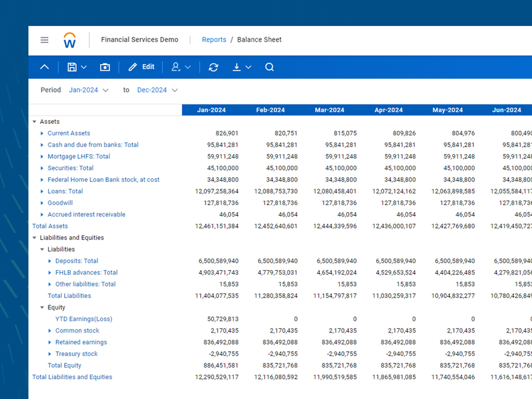Collapse the toolbar with the chevron icon
532x399 pixels.
pyautogui.click(x=44, y=66)
